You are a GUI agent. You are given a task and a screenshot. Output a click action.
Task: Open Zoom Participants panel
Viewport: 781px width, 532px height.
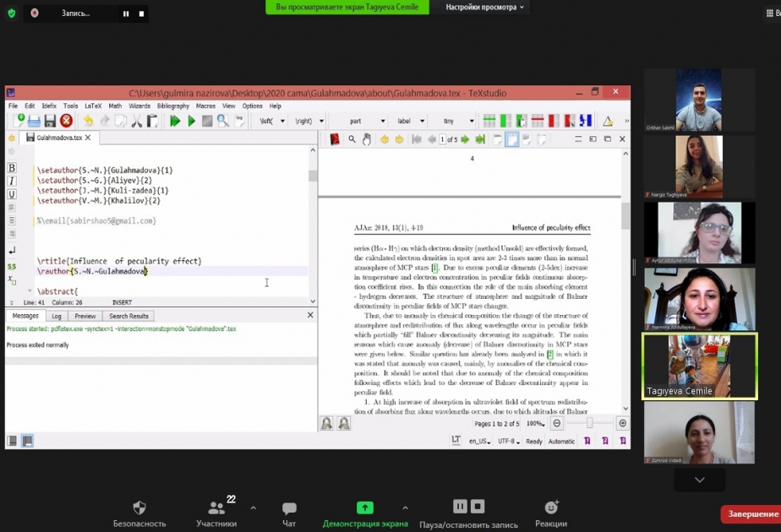coord(216,514)
